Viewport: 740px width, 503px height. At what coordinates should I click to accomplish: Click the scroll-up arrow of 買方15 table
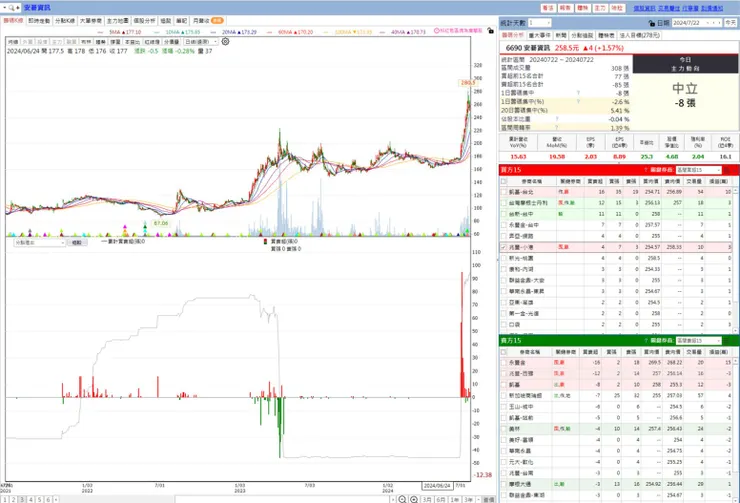point(735,190)
